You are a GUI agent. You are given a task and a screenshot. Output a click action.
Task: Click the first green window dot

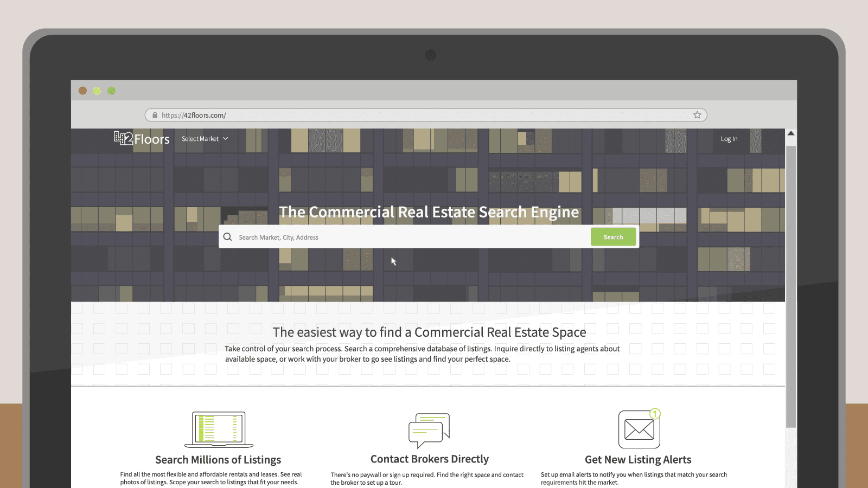pyautogui.click(x=97, y=91)
